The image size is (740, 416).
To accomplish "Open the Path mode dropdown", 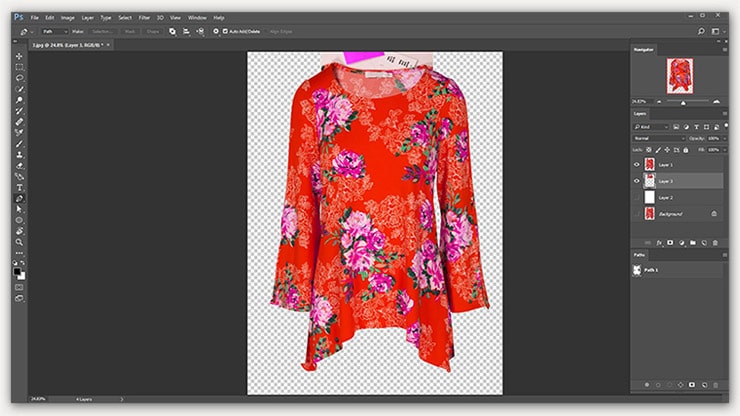I will [52, 31].
